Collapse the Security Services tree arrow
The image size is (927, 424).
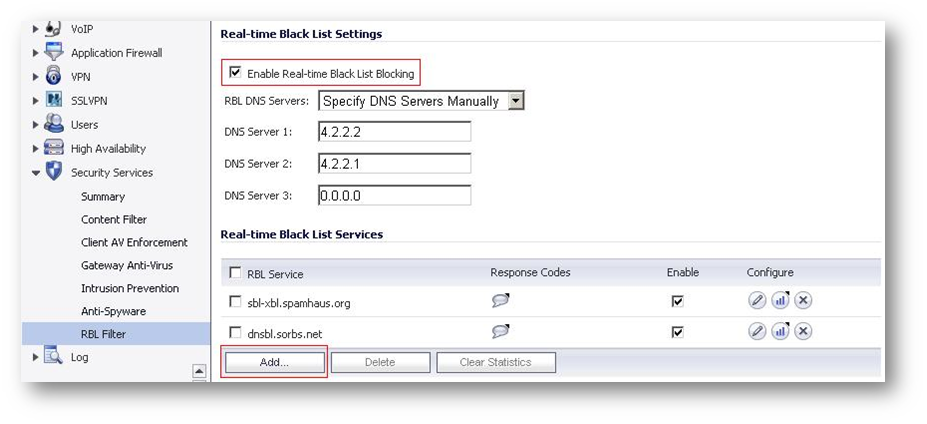coord(36,173)
